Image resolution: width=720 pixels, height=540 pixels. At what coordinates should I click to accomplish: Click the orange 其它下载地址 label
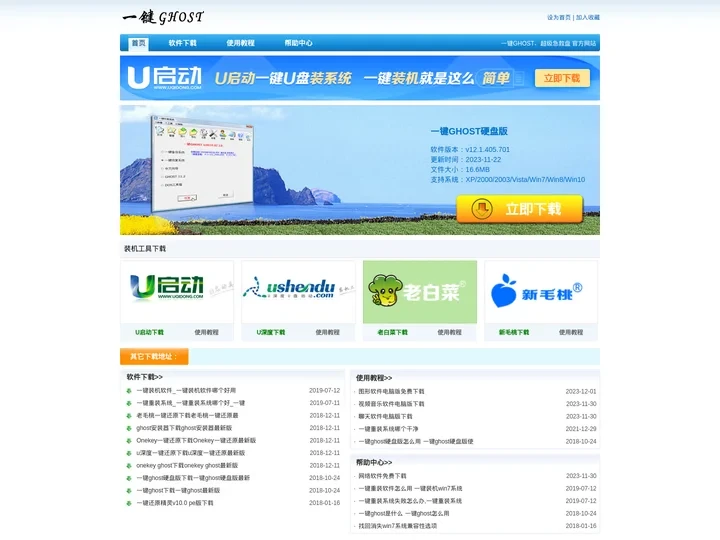(154, 356)
